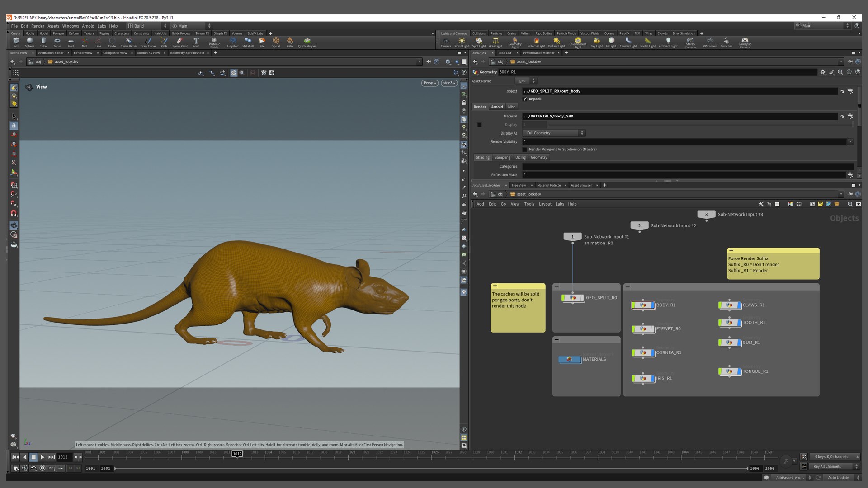The height and width of the screenshot is (488, 868).
Task: Jump to the material node arrow icon
Action: 842,116
